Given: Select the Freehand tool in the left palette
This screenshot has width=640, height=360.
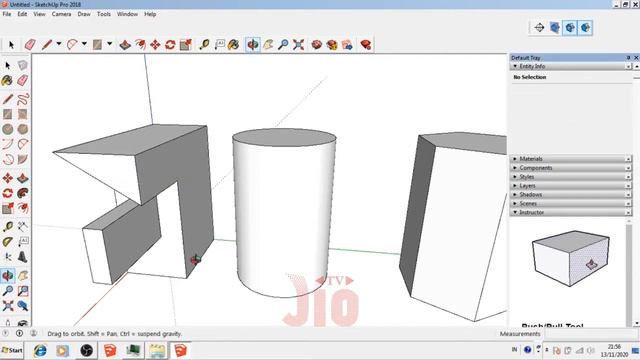Looking at the screenshot, I should pyautogui.click(x=23, y=99).
